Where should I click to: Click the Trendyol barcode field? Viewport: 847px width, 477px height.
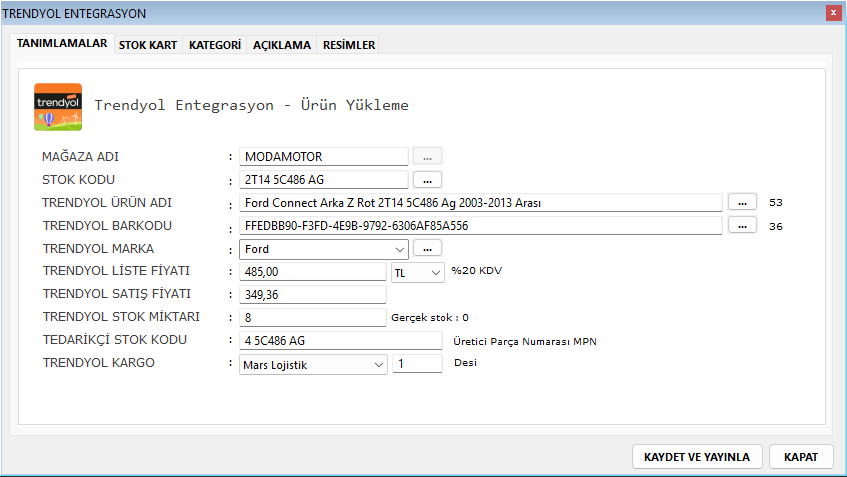pos(481,226)
